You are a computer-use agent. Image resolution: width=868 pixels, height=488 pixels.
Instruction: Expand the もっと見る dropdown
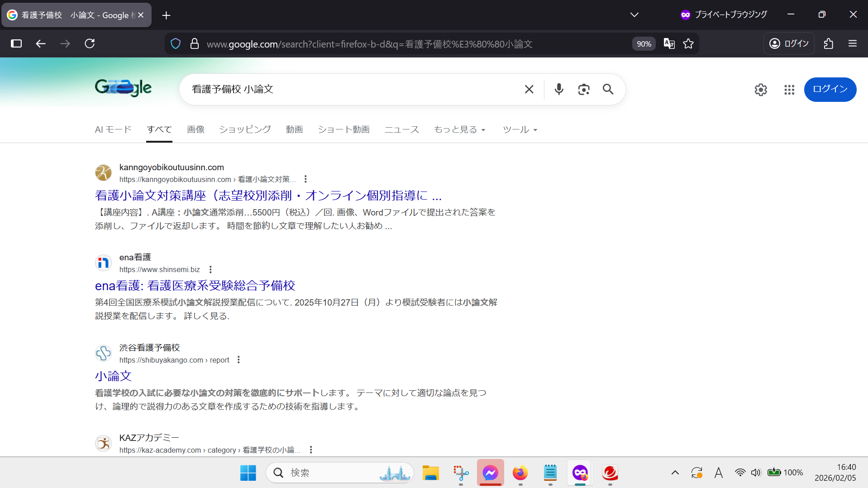[x=459, y=130]
